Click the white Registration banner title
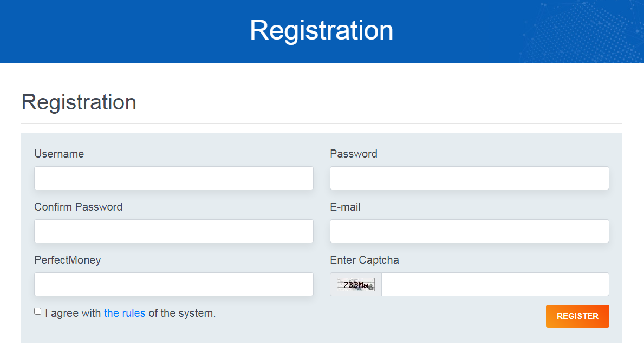 pos(322,31)
